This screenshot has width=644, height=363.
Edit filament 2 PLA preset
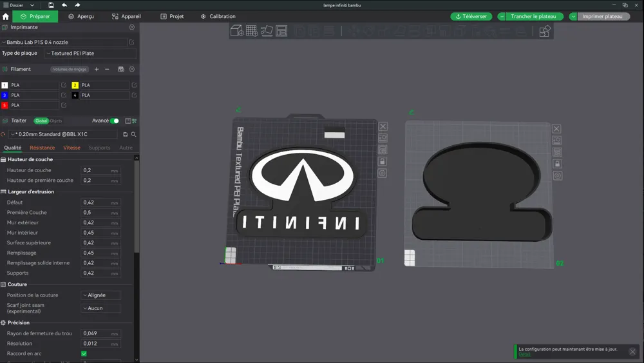coord(134,85)
